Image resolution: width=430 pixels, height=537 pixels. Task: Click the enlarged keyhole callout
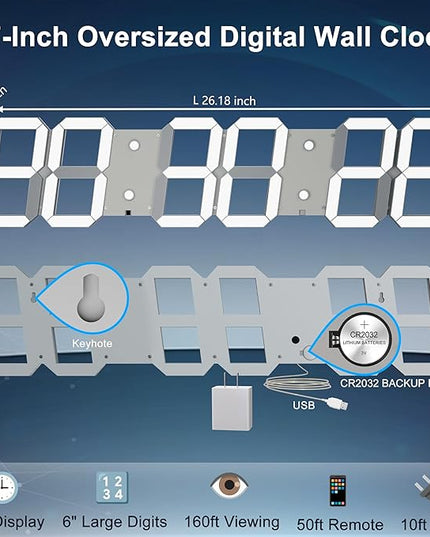tap(82, 298)
